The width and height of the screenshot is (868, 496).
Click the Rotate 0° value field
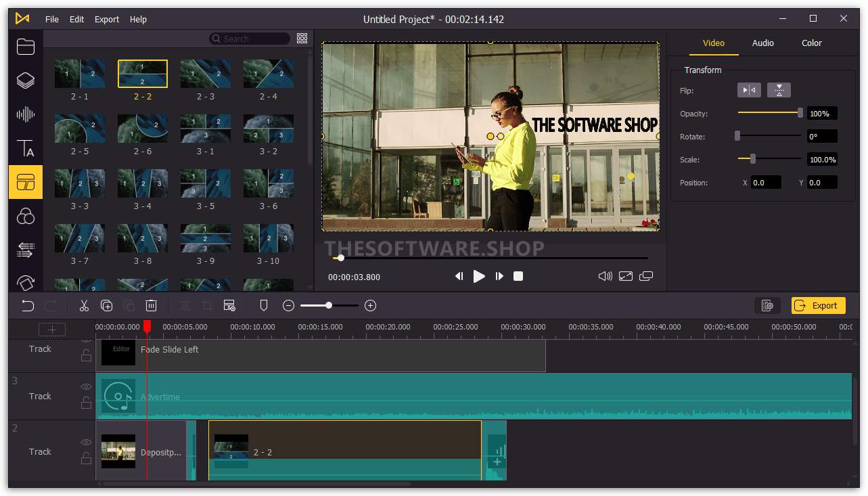pyautogui.click(x=822, y=136)
